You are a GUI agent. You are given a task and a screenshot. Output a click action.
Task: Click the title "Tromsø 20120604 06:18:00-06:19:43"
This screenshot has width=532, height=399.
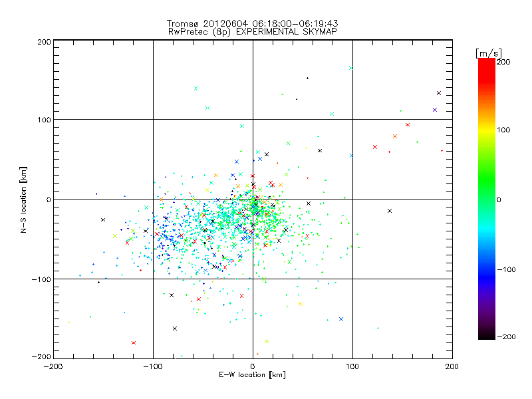253,23
